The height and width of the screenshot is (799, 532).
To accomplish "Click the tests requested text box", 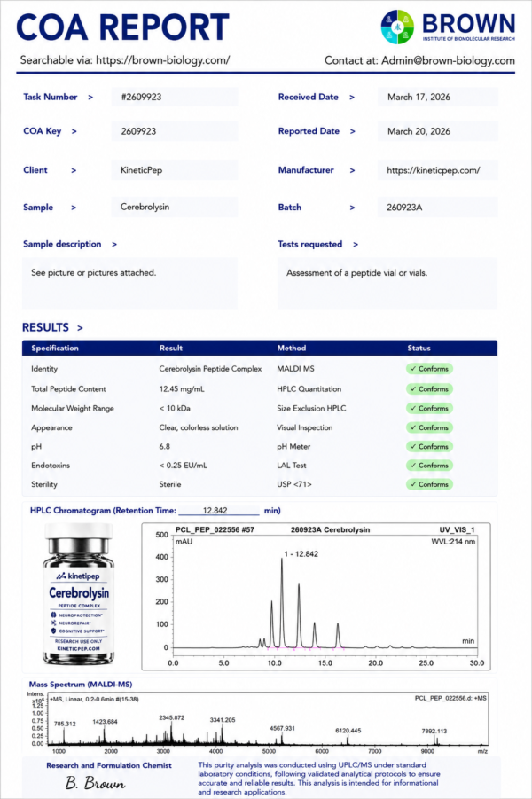I will pyautogui.click(x=387, y=283).
